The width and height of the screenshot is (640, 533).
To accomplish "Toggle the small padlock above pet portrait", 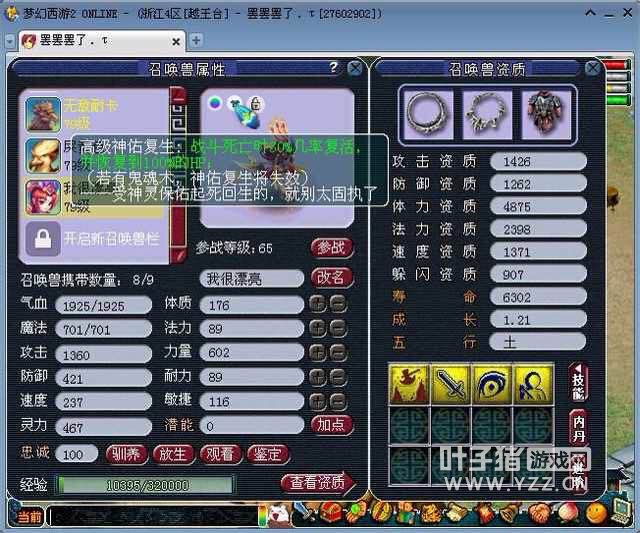I will tap(256, 103).
